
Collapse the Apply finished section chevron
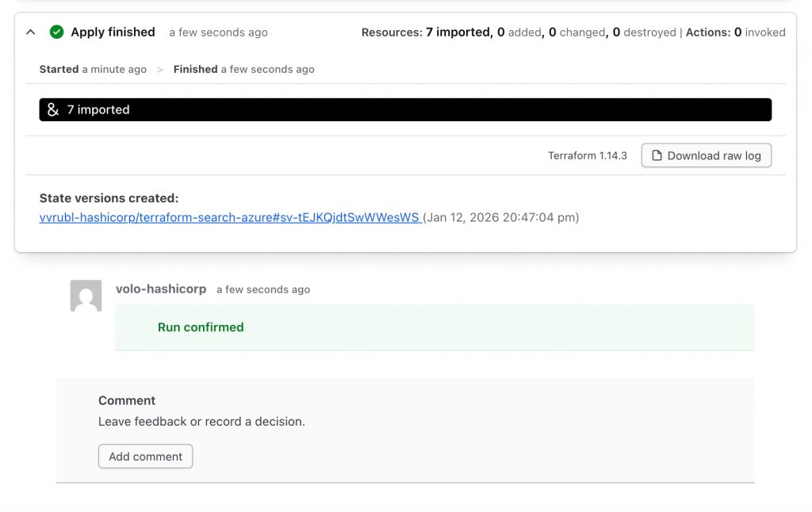pyautogui.click(x=30, y=32)
